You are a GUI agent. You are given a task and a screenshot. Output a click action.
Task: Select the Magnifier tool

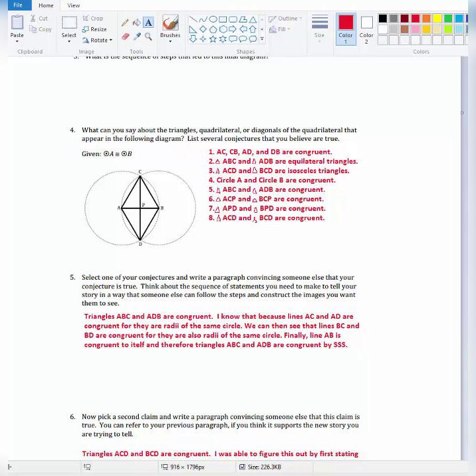[x=148, y=37]
